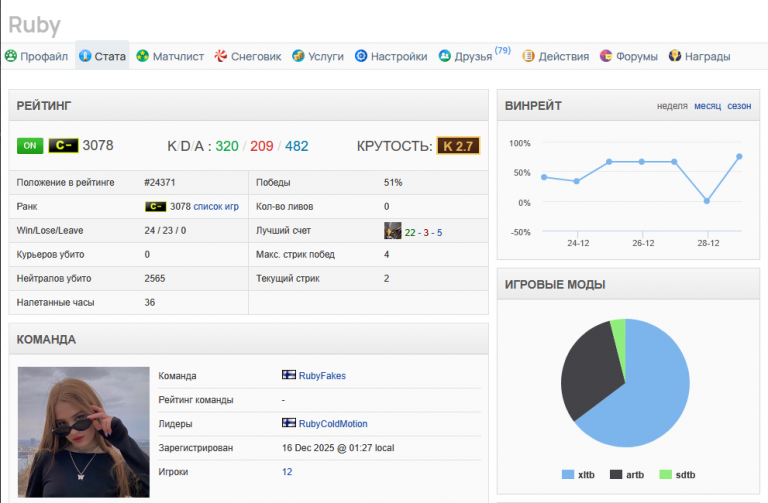Image resolution: width=768 pixels, height=503 pixels.
Task: Open the RubyFakes team link
Action: coord(322,376)
